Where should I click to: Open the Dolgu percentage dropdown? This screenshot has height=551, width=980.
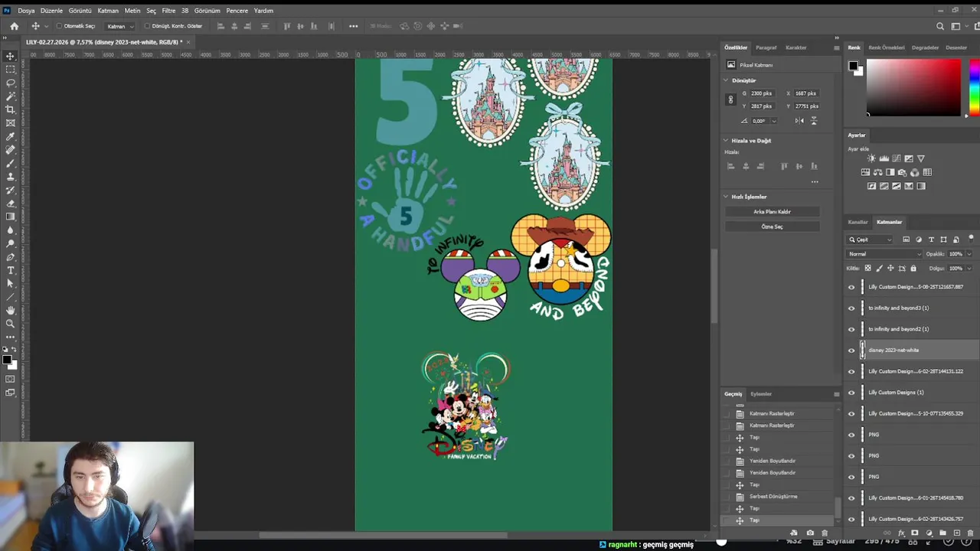coord(969,269)
